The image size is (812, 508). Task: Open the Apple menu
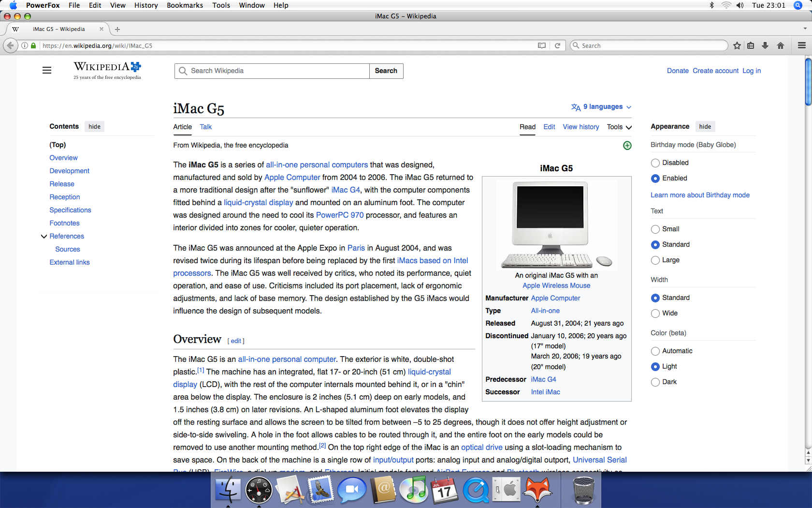(13, 5)
